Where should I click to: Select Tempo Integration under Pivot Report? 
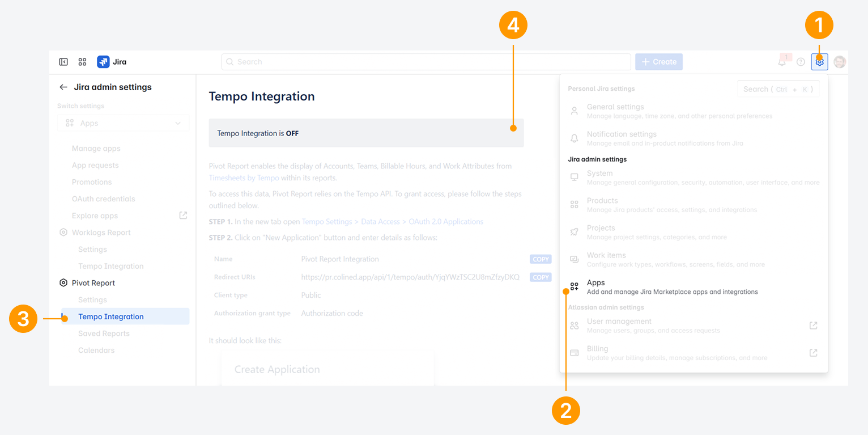click(x=125, y=316)
